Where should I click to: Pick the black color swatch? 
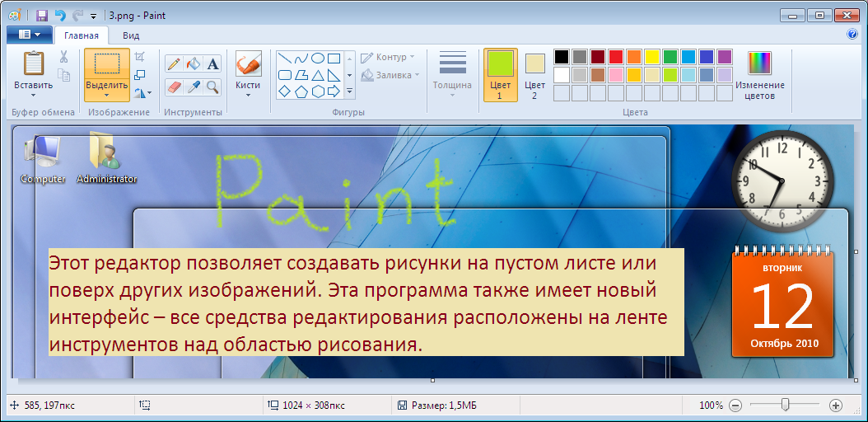[562, 57]
